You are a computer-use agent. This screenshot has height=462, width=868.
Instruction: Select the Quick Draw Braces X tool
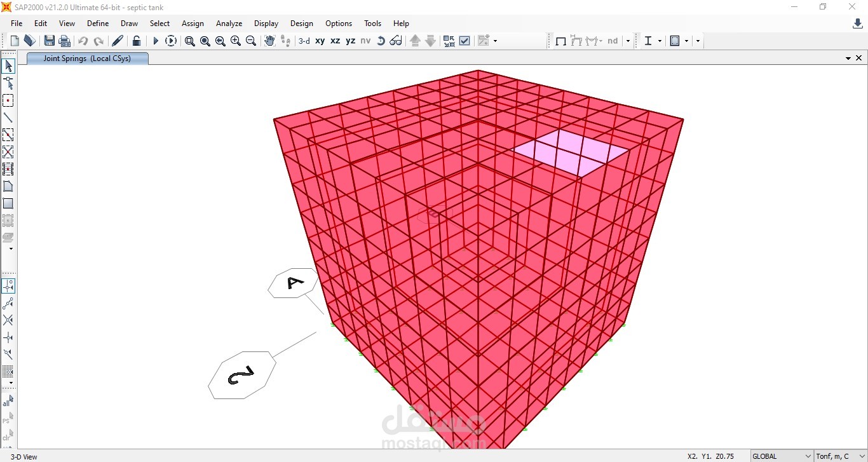coord(8,152)
